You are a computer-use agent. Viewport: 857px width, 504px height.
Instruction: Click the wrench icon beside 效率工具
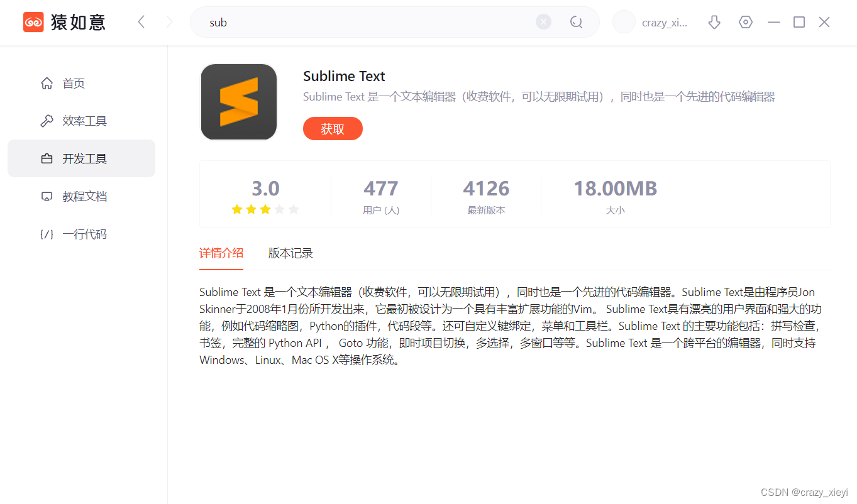point(47,121)
